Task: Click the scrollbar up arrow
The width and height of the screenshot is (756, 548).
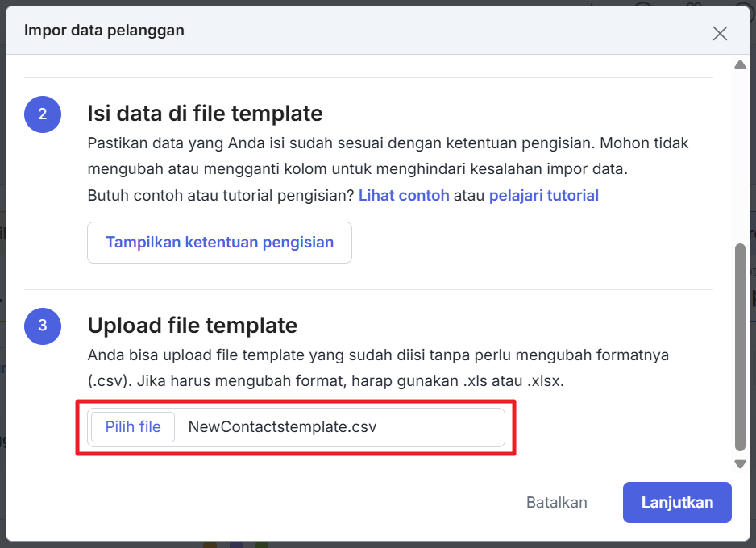Action: [x=740, y=64]
